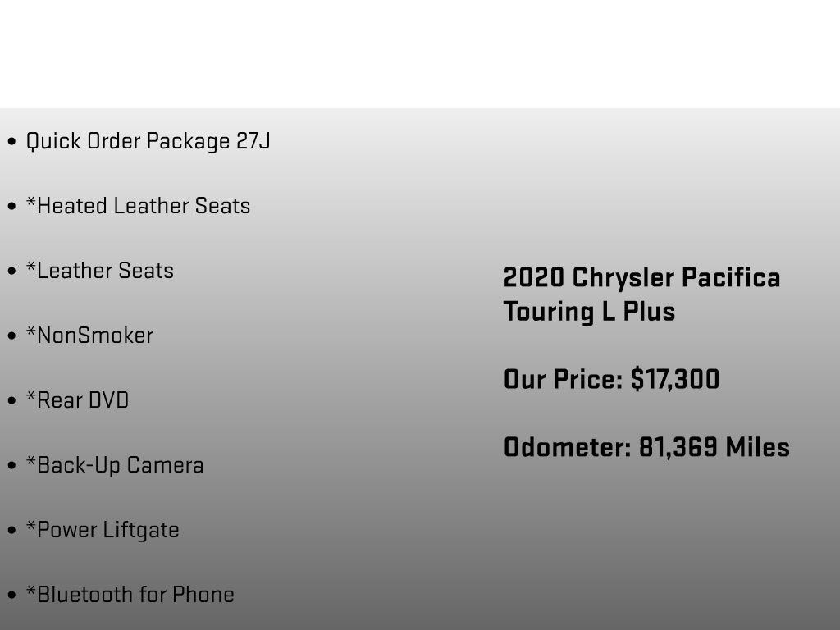Select the Bluetooth for Phone feature
The width and height of the screenshot is (840, 630).
(130, 595)
